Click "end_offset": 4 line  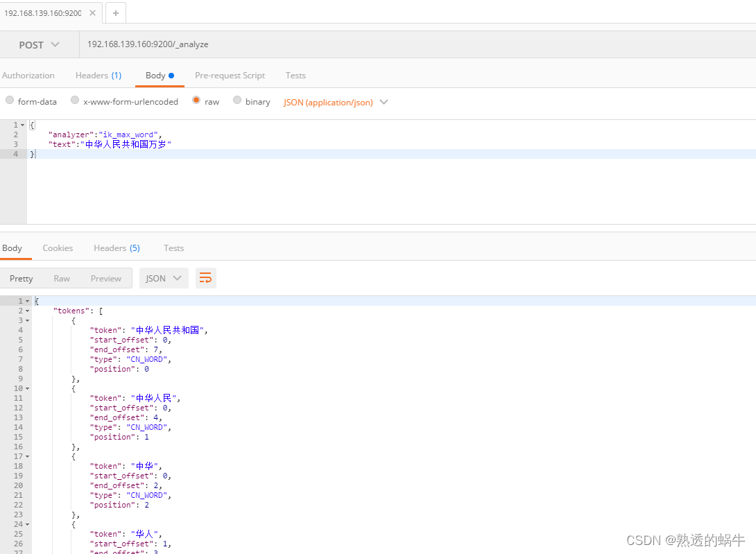[x=126, y=417]
